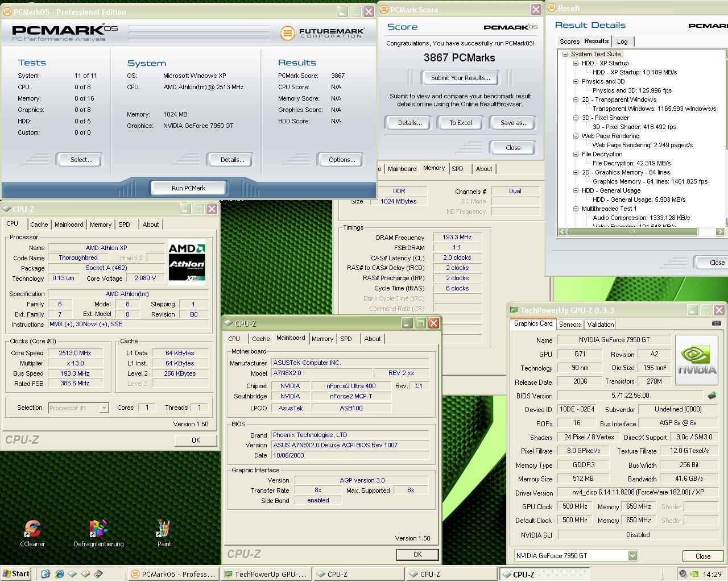This screenshot has height=582, width=728.
Task: Open the Options... button under Results
Action: click(x=342, y=160)
